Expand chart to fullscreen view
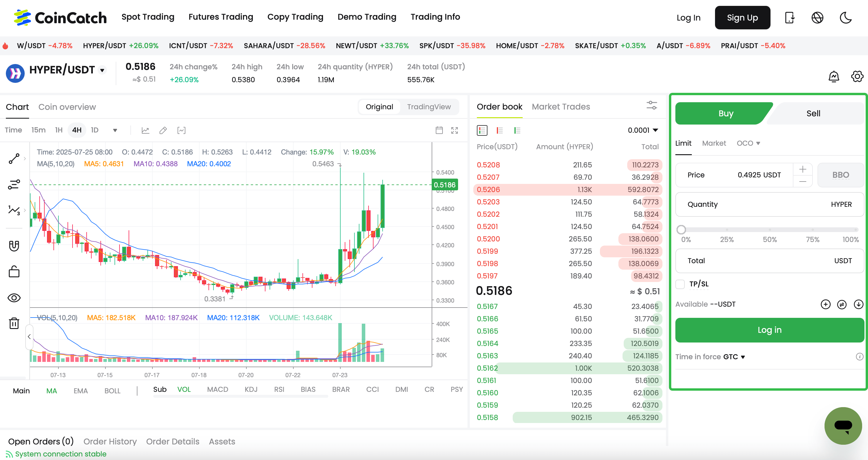The image size is (868, 460). pos(454,130)
